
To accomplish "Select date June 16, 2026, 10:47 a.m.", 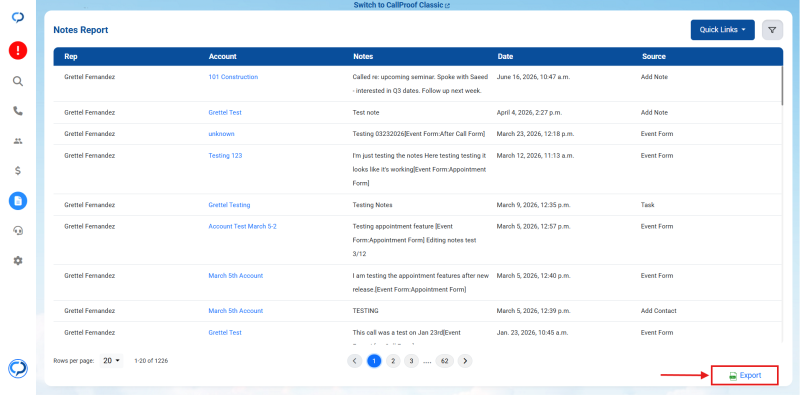I will click(x=533, y=77).
